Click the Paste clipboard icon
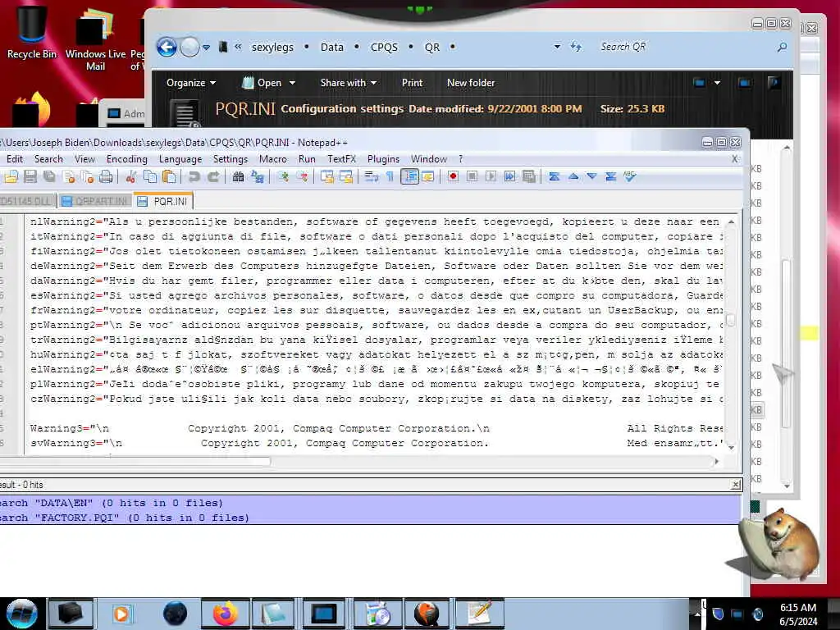 169,176
